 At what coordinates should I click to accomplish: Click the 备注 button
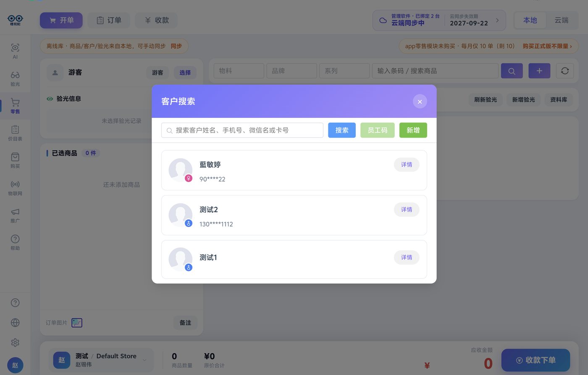click(185, 323)
